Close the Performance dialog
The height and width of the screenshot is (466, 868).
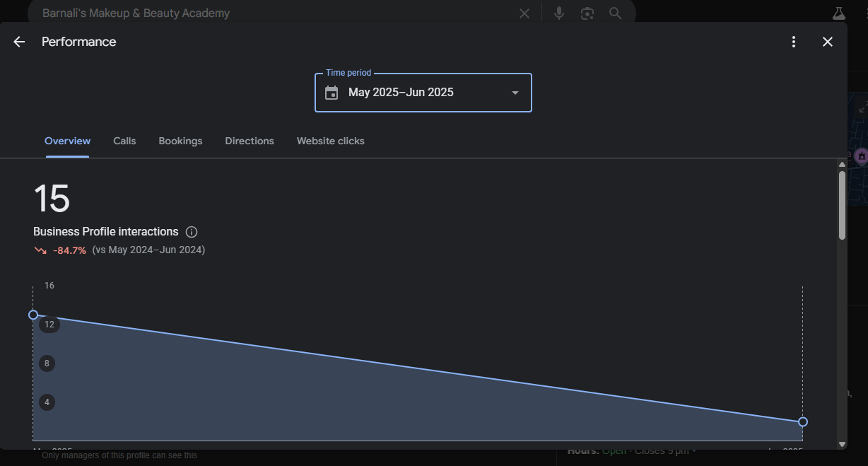pos(828,42)
